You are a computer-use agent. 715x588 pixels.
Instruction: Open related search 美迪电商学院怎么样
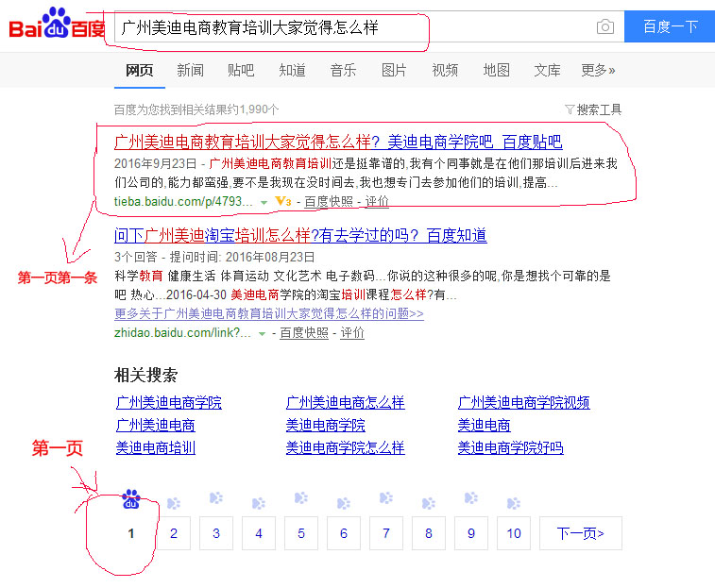coord(345,448)
